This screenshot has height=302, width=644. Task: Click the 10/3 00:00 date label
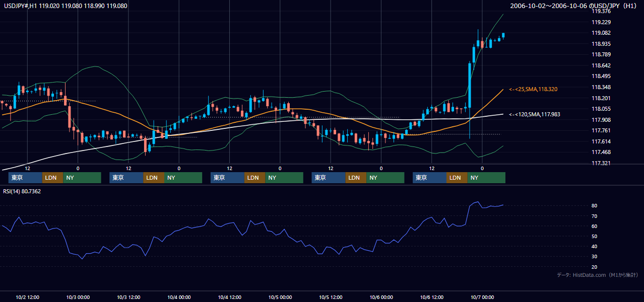(x=78, y=297)
